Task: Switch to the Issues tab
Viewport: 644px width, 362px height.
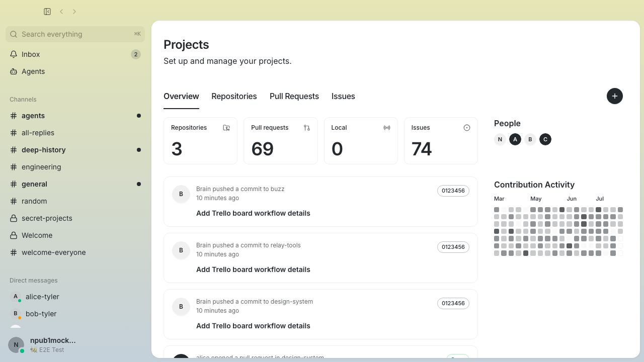Action: (x=343, y=97)
